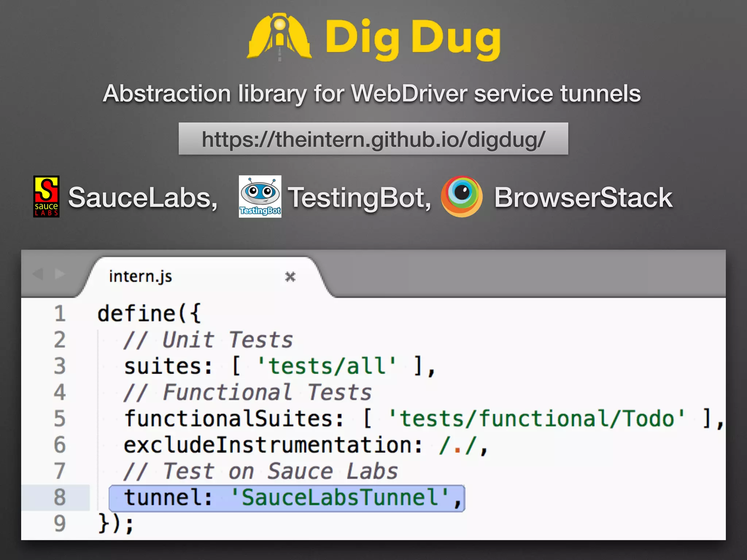
Task: Go forward with the right arrow
Action: (60, 273)
